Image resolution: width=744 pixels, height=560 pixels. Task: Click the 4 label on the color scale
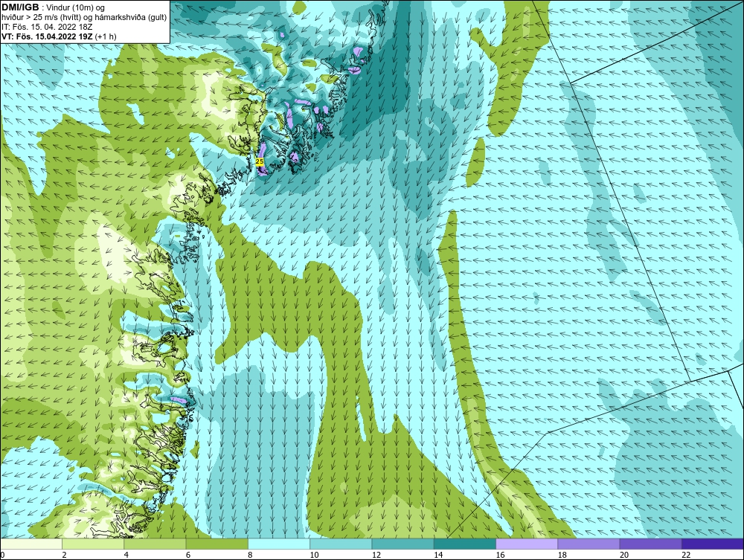click(126, 556)
